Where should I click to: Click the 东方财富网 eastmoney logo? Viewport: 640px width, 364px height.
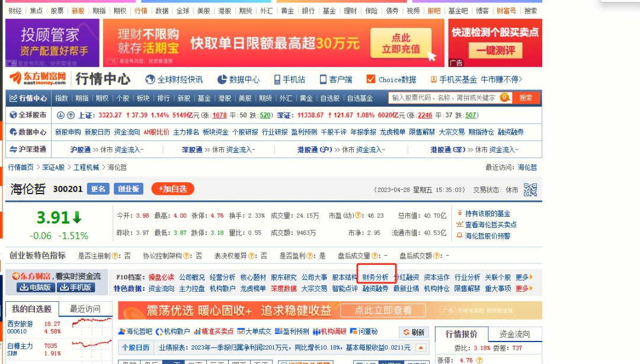pos(37,79)
